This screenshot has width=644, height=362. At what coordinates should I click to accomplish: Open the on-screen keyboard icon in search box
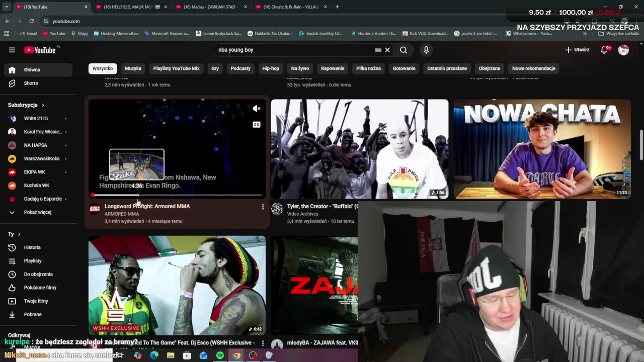[x=378, y=50]
